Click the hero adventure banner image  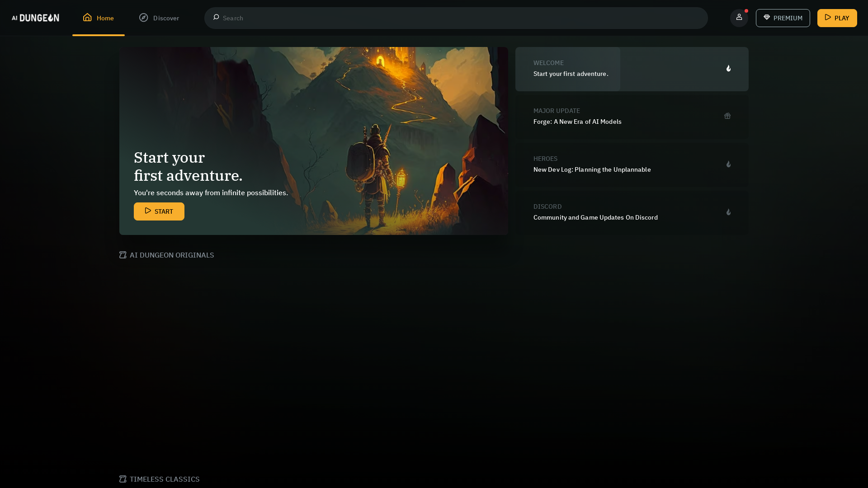(x=314, y=141)
